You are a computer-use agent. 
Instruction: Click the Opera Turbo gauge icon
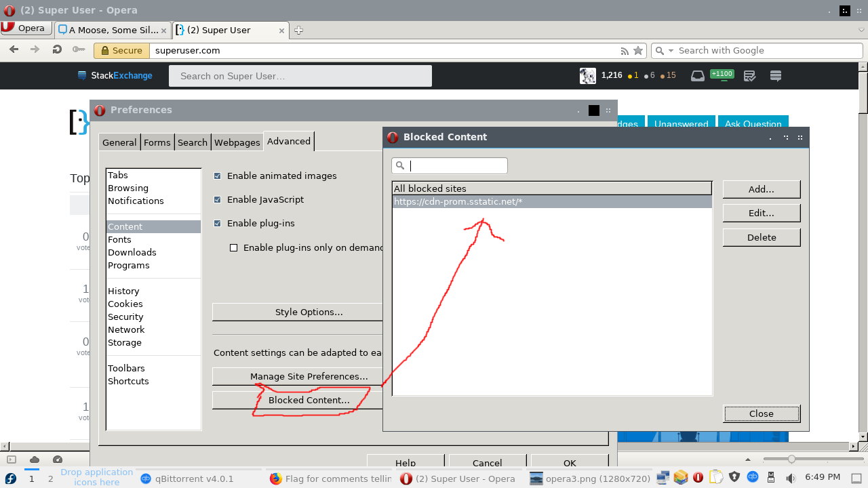click(x=57, y=460)
